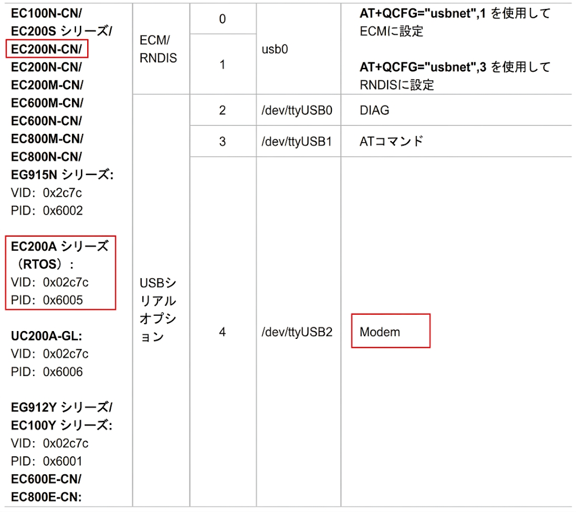Click the ATコマンド description cell

point(456,141)
